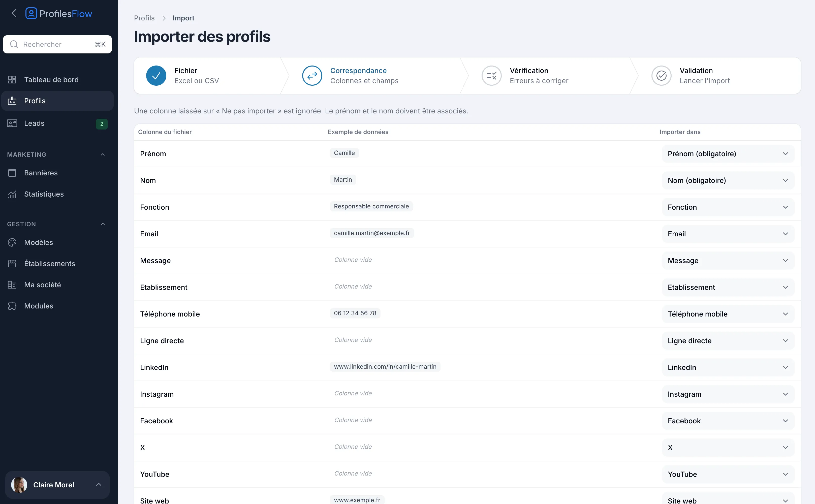The image size is (815, 504).
Task: Click the Profils breadcrumb link
Action: 144,18
